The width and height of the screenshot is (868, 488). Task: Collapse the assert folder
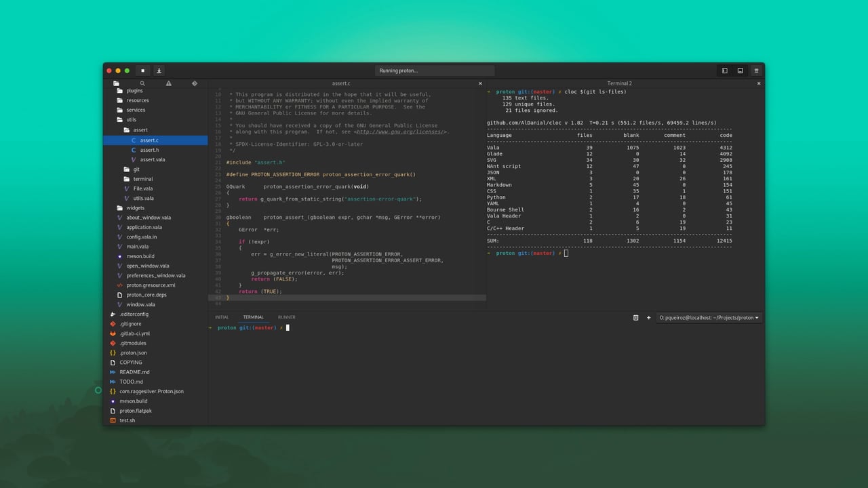click(x=155, y=129)
